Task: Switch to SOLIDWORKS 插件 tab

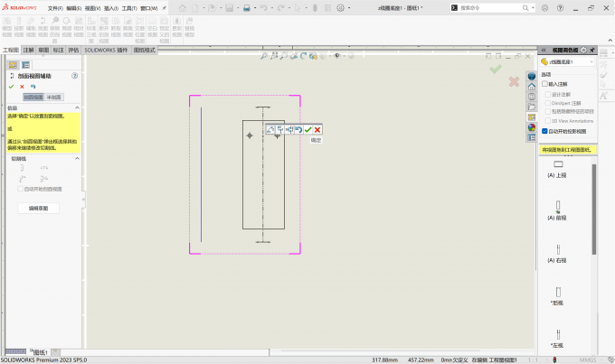Action: (x=106, y=50)
